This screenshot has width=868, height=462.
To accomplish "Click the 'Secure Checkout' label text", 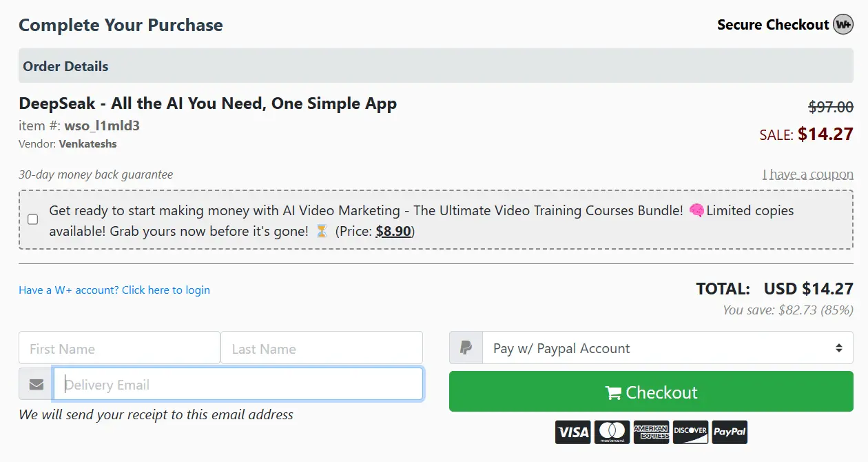I will (x=773, y=25).
